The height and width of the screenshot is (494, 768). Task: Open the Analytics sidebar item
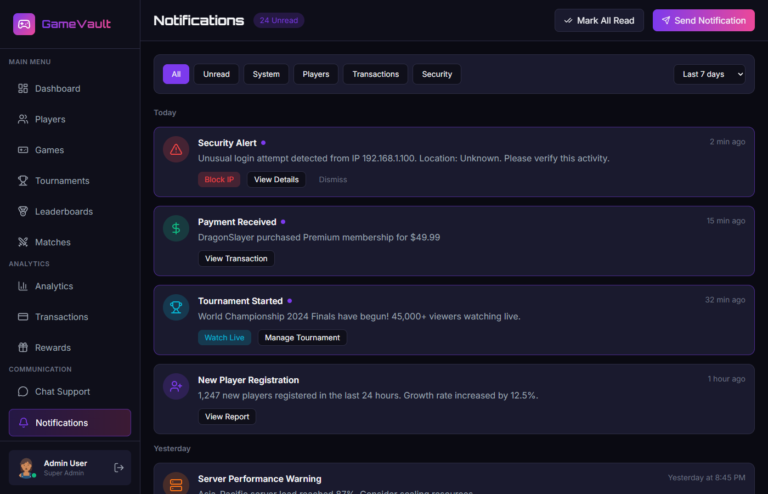tap(70, 286)
